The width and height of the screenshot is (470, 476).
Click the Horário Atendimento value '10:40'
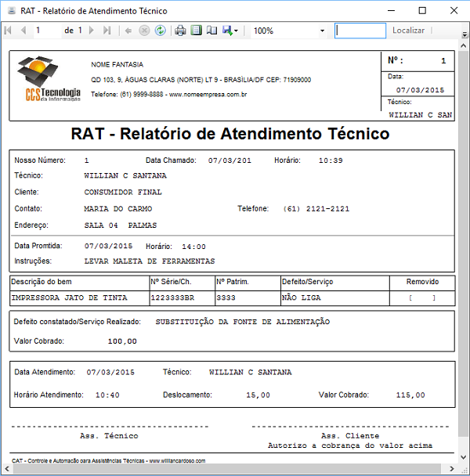[x=107, y=395]
